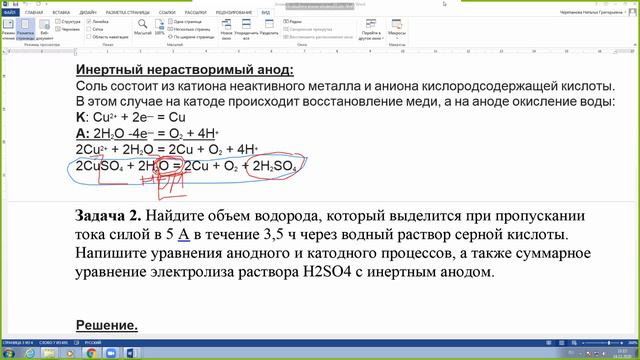Expand Перейти в другое окно dropdown
The image size is (640, 360).
pos(371,29)
